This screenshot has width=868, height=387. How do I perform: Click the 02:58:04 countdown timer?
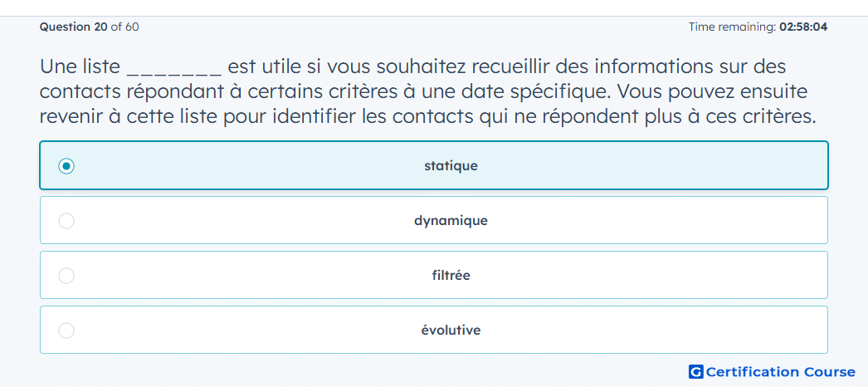[803, 27]
